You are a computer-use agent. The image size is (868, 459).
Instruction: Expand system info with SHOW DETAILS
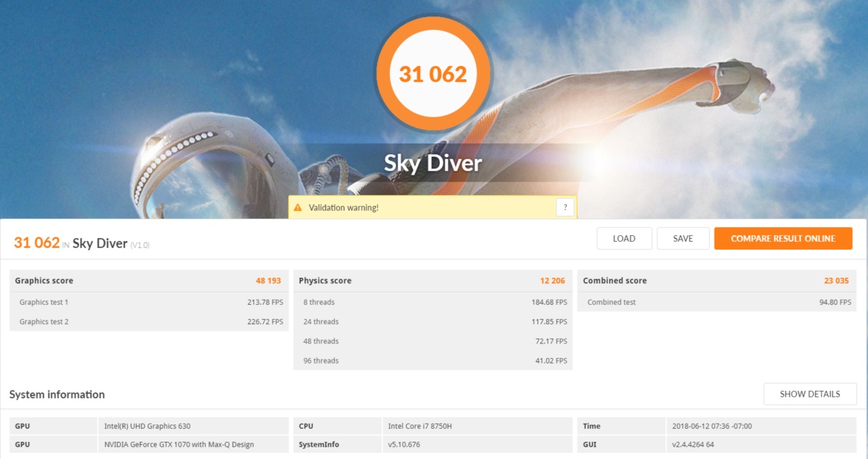tap(809, 394)
